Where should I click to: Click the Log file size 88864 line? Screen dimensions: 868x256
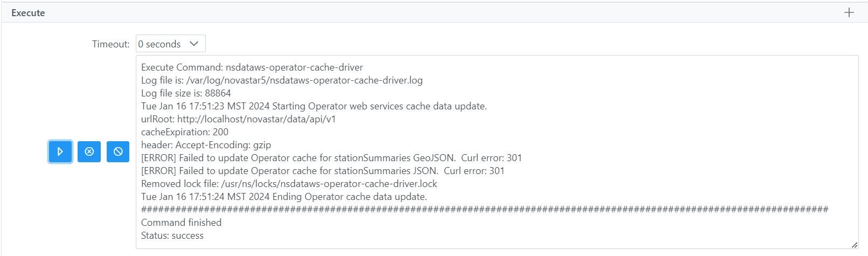point(186,93)
